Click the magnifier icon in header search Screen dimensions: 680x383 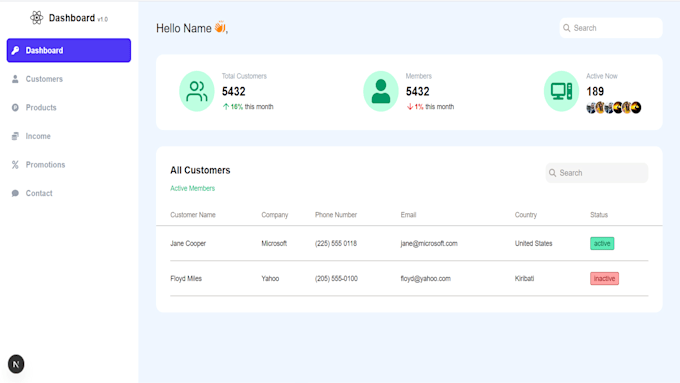[x=566, y=28]
